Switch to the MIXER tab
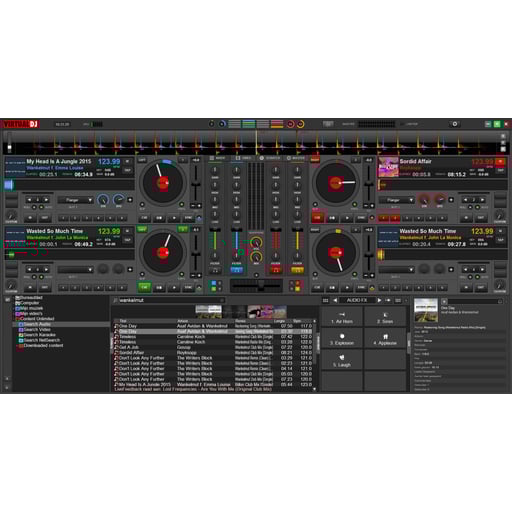The image size is (512, 512). [217, 158]
